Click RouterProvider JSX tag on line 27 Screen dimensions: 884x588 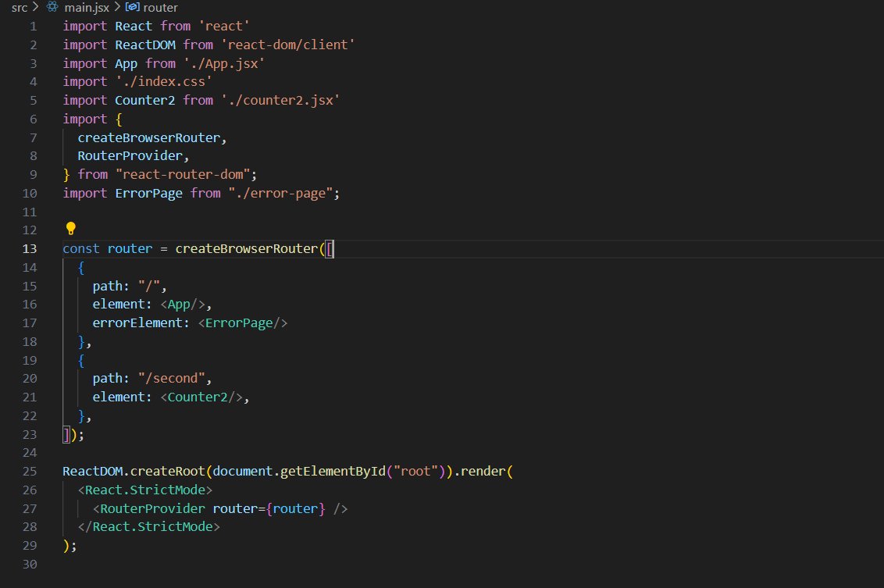coord(152,508)
